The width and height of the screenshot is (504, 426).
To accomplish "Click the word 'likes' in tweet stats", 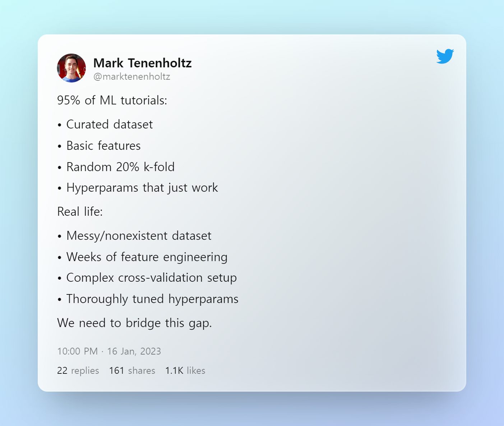I will 196,371.
